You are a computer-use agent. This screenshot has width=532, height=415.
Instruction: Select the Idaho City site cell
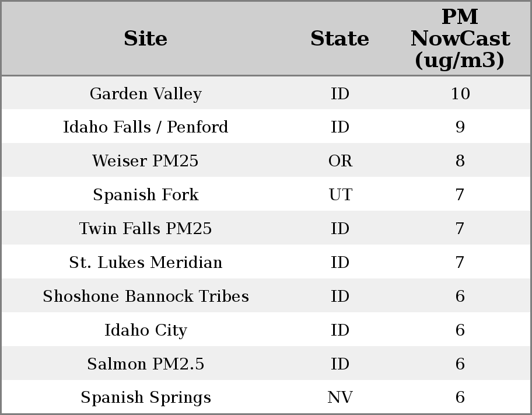[x=146, y=330]
